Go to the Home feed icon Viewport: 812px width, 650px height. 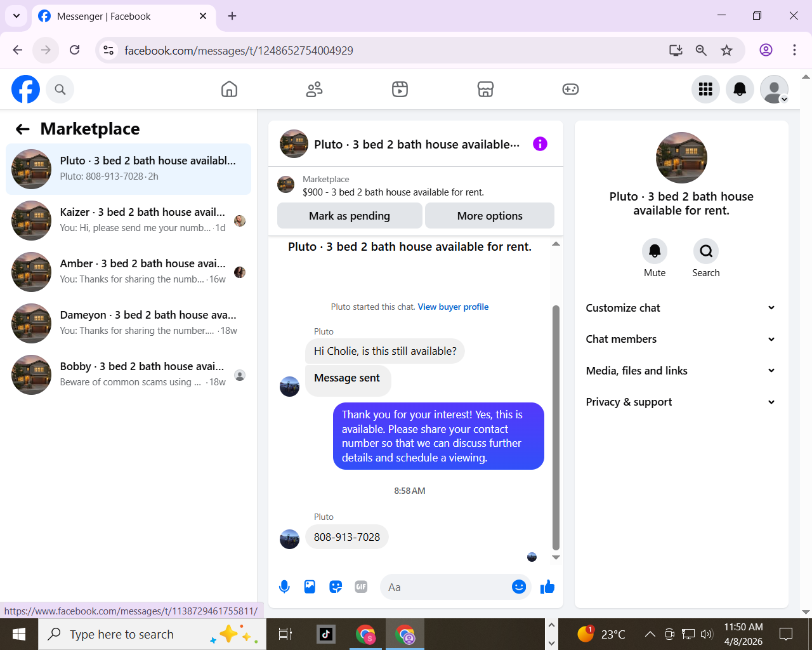(x=229, y=90)
